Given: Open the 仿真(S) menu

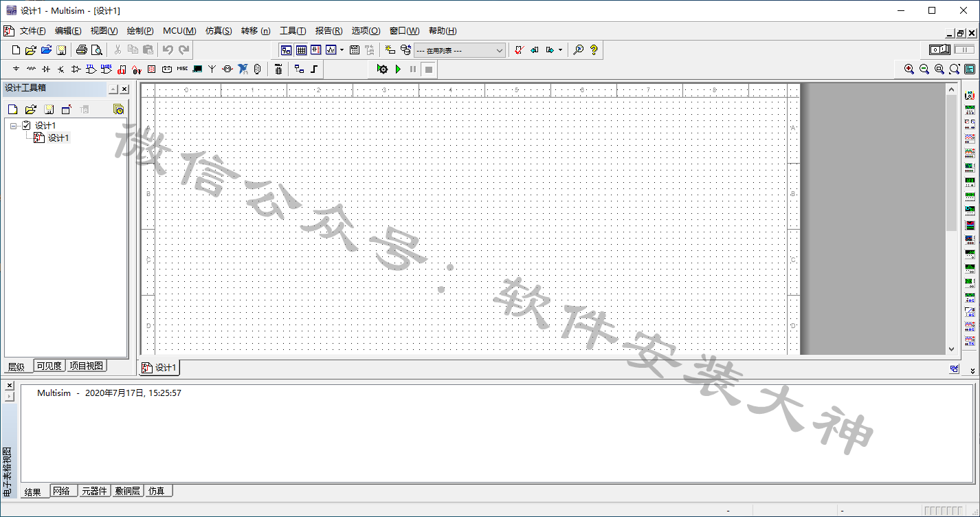Looking at the screenshot, I should coord(219,31).
